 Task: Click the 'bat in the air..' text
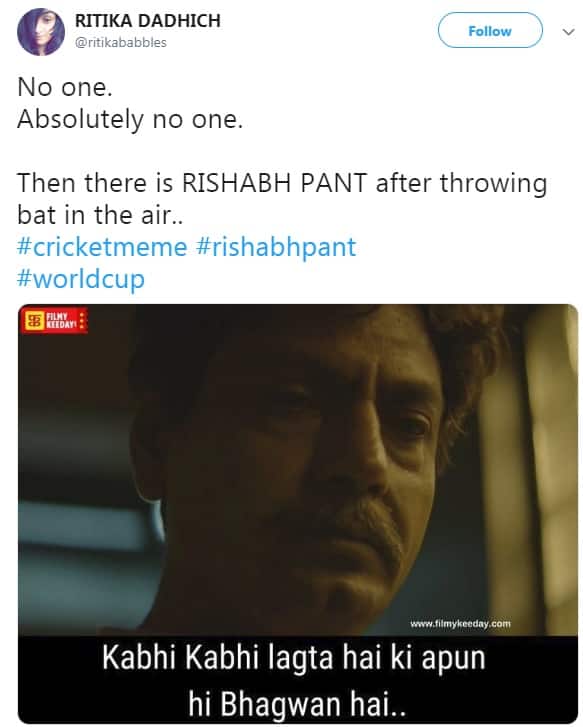click(x=100, y=215)
